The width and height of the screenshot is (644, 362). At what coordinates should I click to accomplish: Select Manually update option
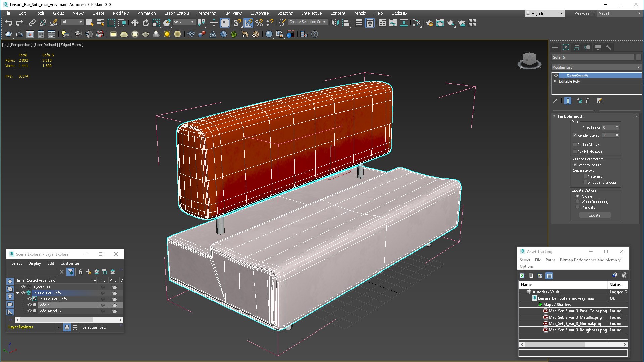tap(578, 207)
